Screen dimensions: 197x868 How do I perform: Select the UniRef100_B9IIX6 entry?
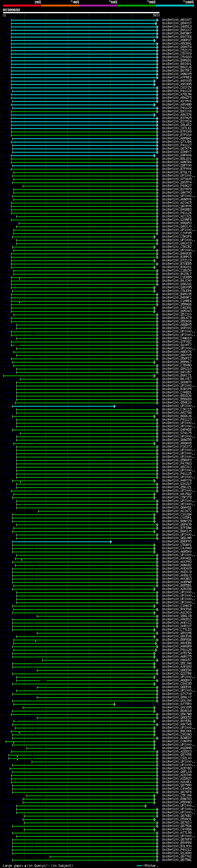click(177, 111)
